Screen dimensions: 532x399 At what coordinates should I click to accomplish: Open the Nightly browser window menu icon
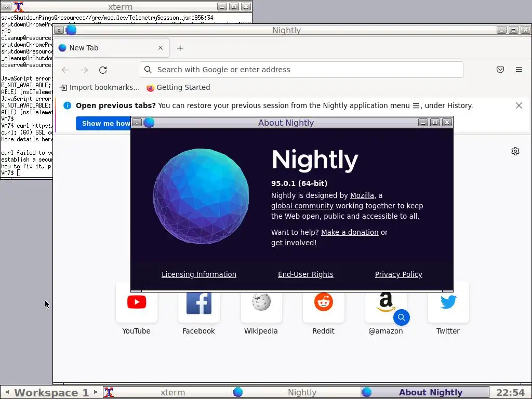(59, 30)
